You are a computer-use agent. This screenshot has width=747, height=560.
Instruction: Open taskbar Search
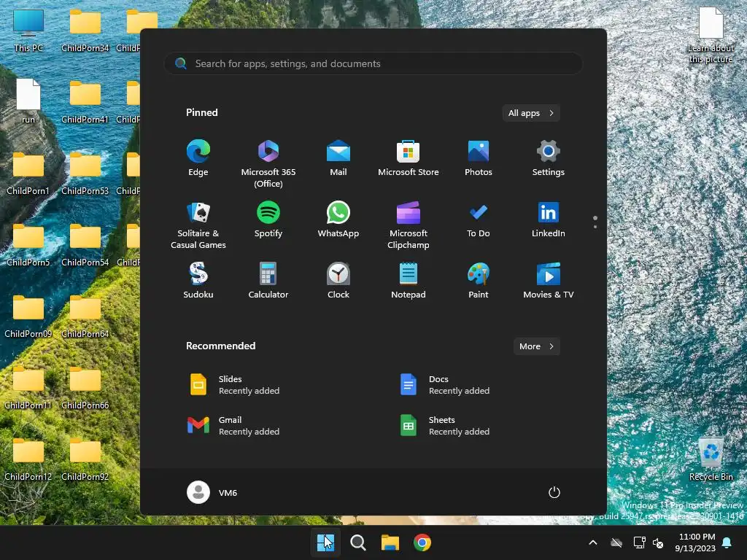[357, 542]
